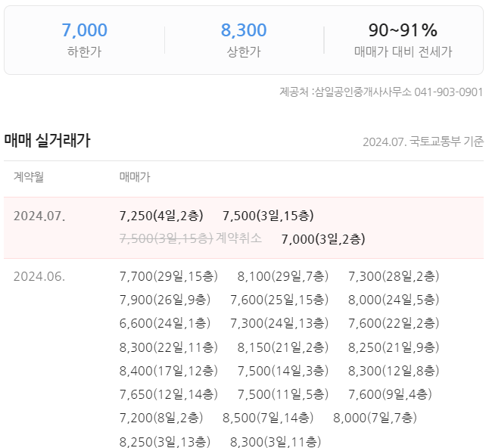Click the 7,300(24일,13층) entry

coord(279,323)
